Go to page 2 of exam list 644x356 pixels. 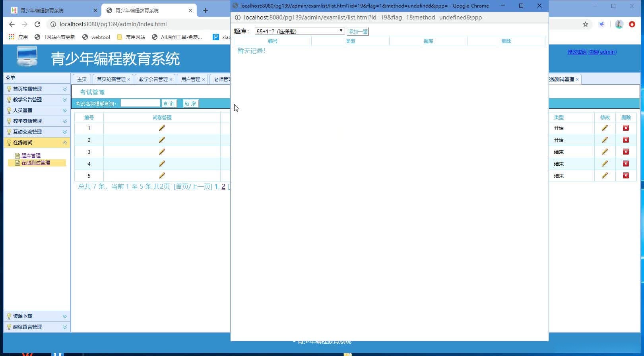(x=223, y=187)
